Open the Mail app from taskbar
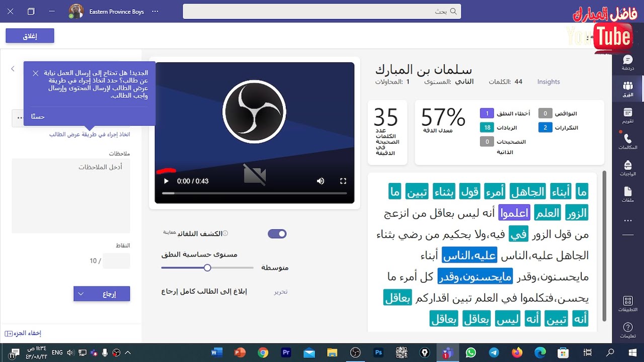 tap(309, 352)
